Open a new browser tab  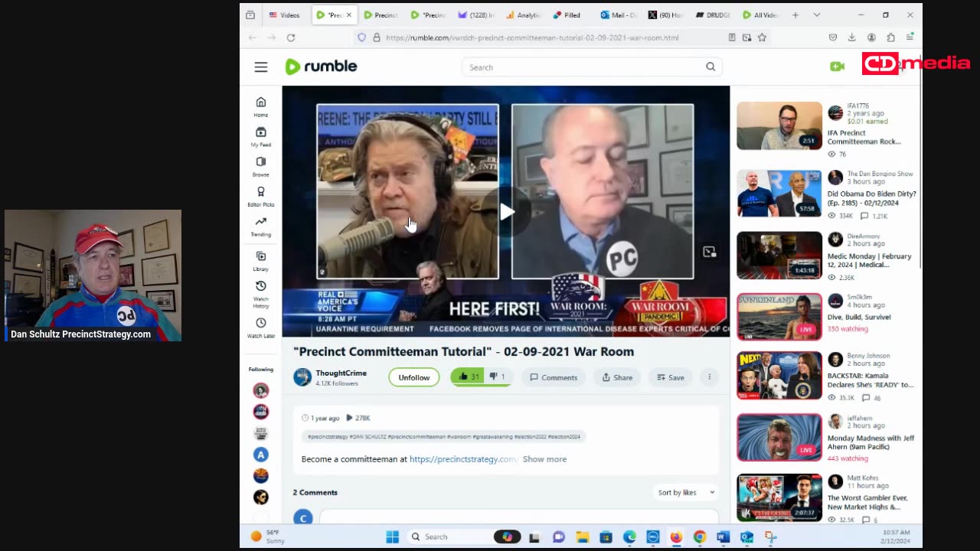(x=795, y=15)
